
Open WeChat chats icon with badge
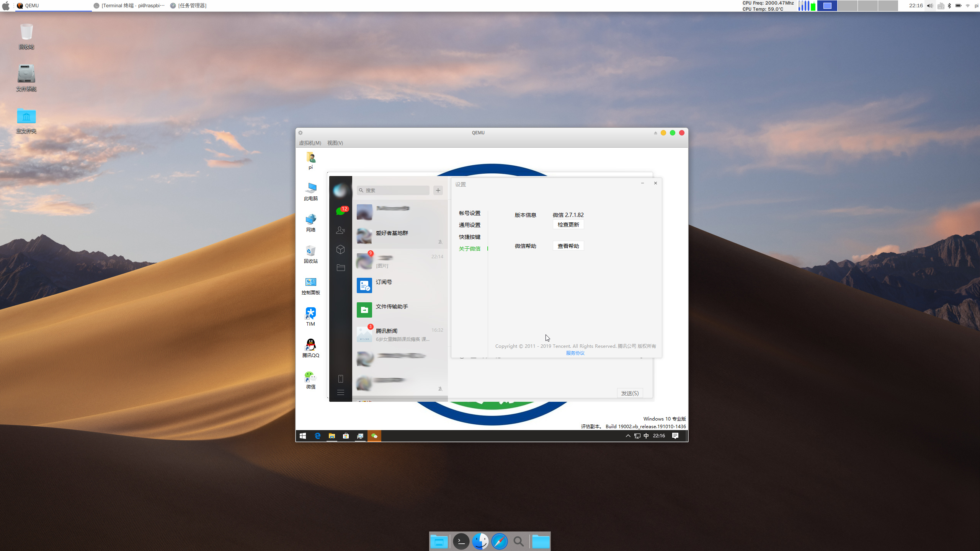(340, 211)
